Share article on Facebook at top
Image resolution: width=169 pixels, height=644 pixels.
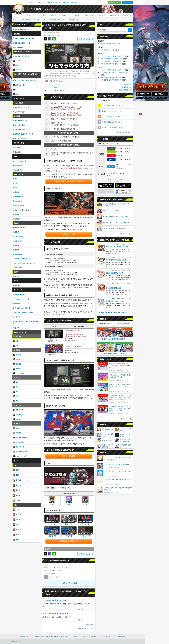pos(50,39)
